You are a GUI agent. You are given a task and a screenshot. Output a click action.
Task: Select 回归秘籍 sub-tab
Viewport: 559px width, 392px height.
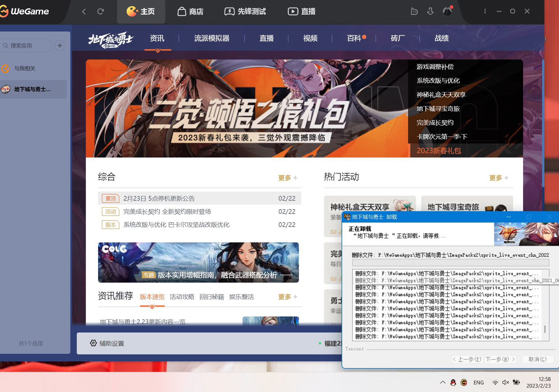pos(212,297)
